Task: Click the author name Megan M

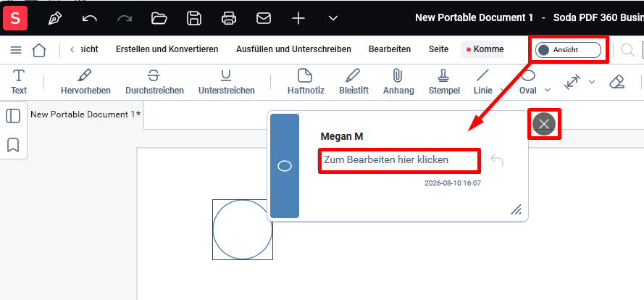Action: pyautogui.click(x=342, y=136)
